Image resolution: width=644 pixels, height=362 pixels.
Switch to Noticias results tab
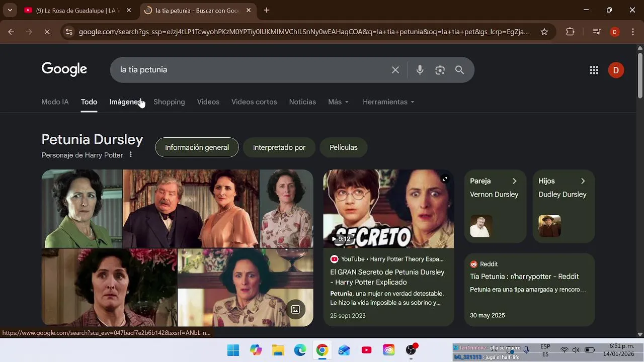[x=302, y=102]
